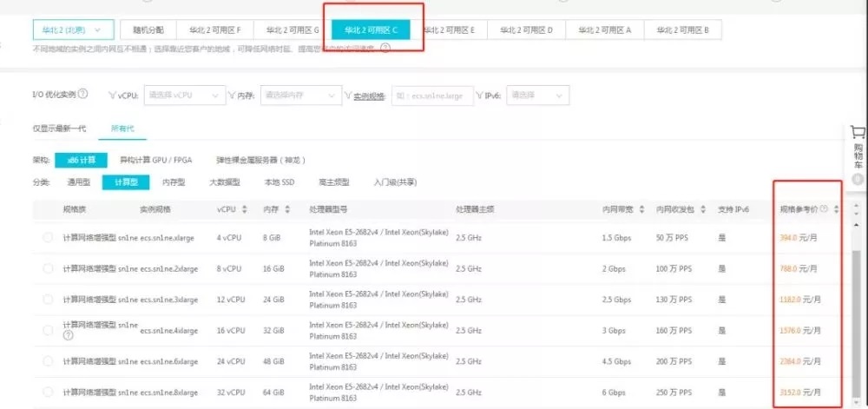Click the 实例规格 search input field
The width and height of the screenshot is (868, 409).
(x=433, y=95)
